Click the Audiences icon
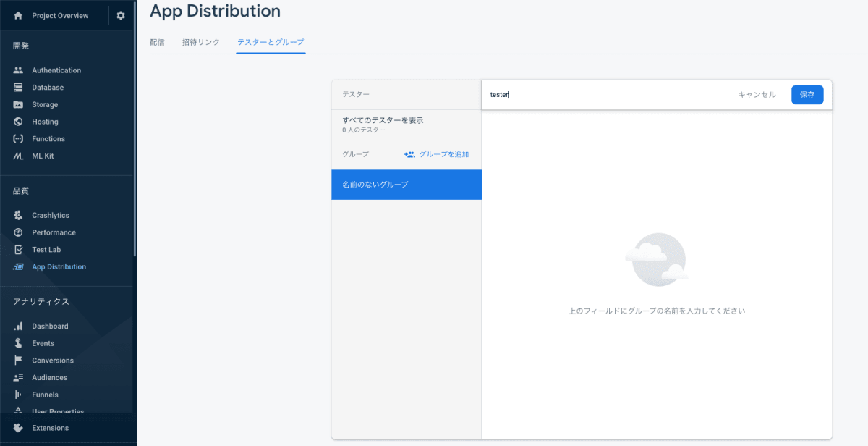 coord(19,378)
